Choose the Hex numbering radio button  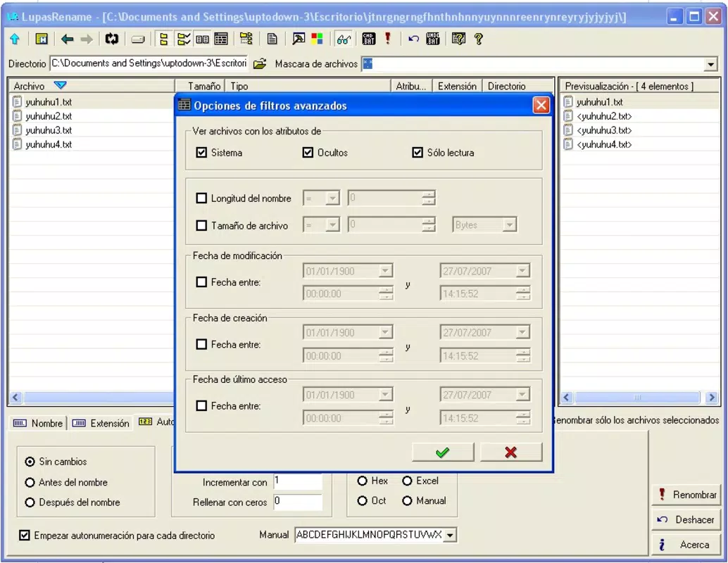tap(362, 481)
